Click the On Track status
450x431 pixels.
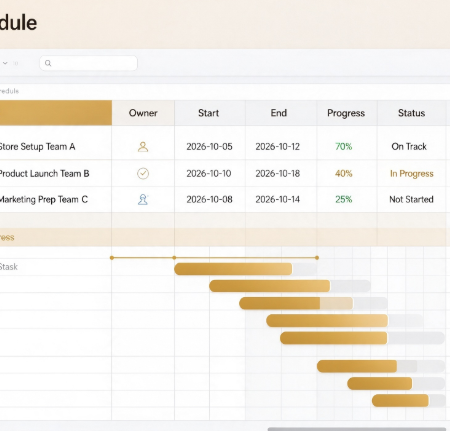[x=409, y=147]
